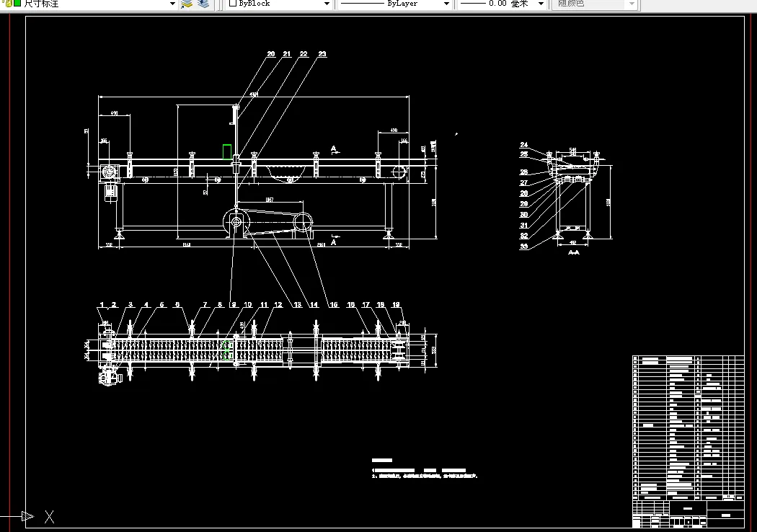757x532 pixels.
Task: Select part balloon number 23
Action: click(x=322, y=54)
